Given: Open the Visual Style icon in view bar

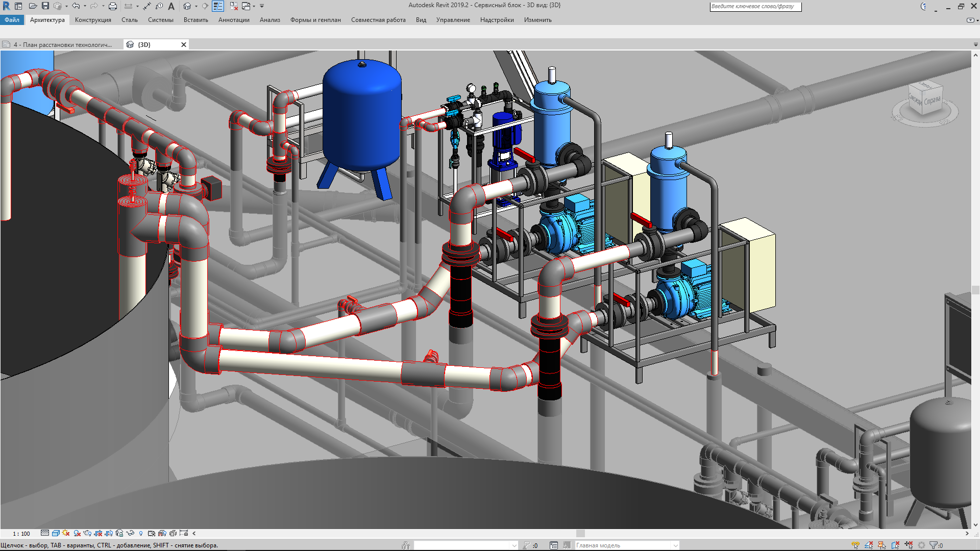Looking at the screenshot, I should click(56, 533).
